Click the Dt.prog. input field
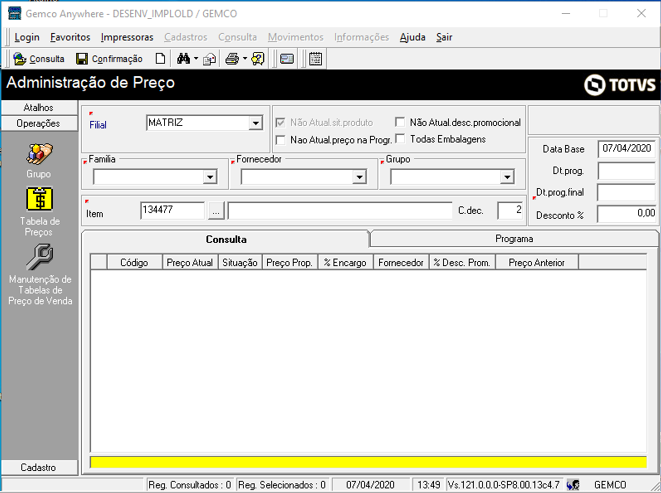This screenshot has height=493, width=661. (626, 171)
